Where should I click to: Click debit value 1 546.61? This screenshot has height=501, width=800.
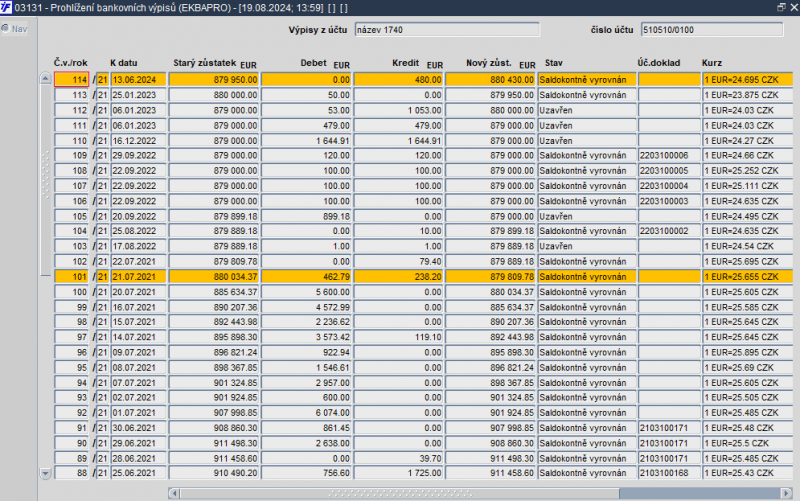[x=307, y=368]
